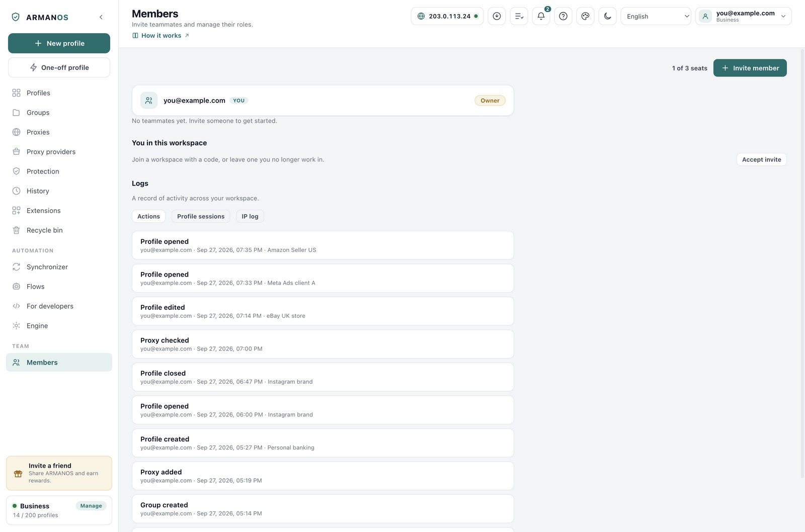Open the For developers page
This screenshot has height=532, width=805.
pos(59,306)
